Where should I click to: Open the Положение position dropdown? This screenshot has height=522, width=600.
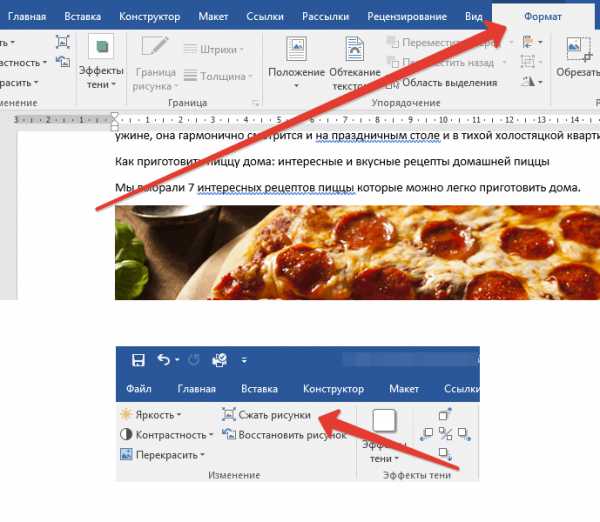point(297,62)
